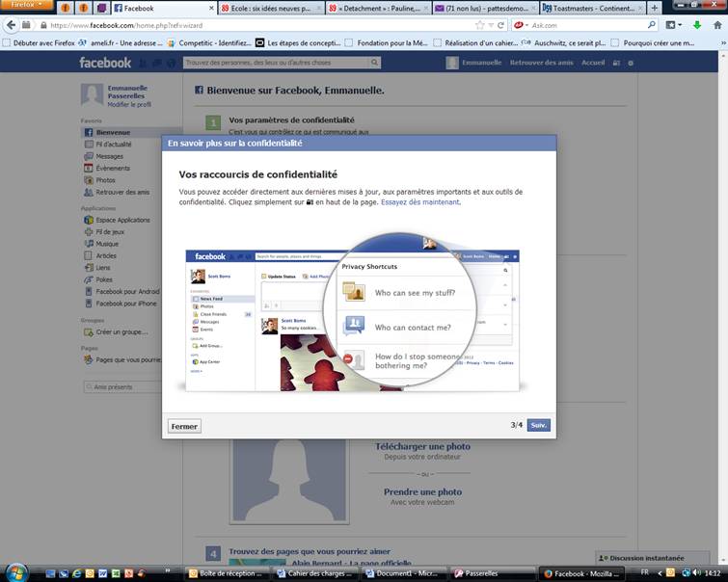The height and width of the screenshot is (582, 728).
Task: Switch to the Toastmasters tab
Action: [x=593, y=8]
